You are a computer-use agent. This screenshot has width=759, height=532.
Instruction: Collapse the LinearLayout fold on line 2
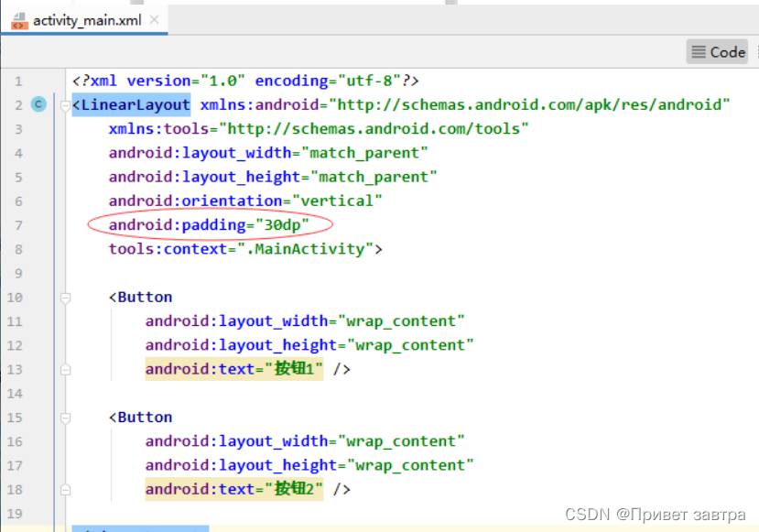(65, 105)
